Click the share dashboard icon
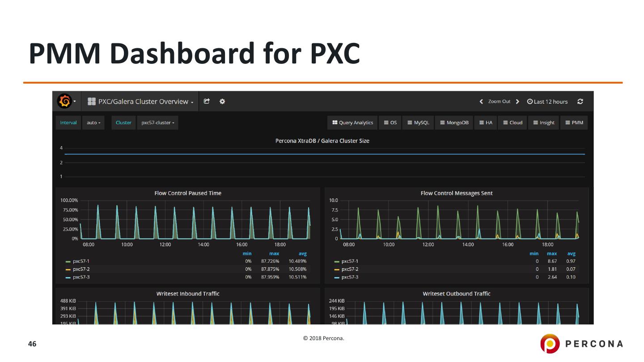644x362 pixels. [207, 101]
